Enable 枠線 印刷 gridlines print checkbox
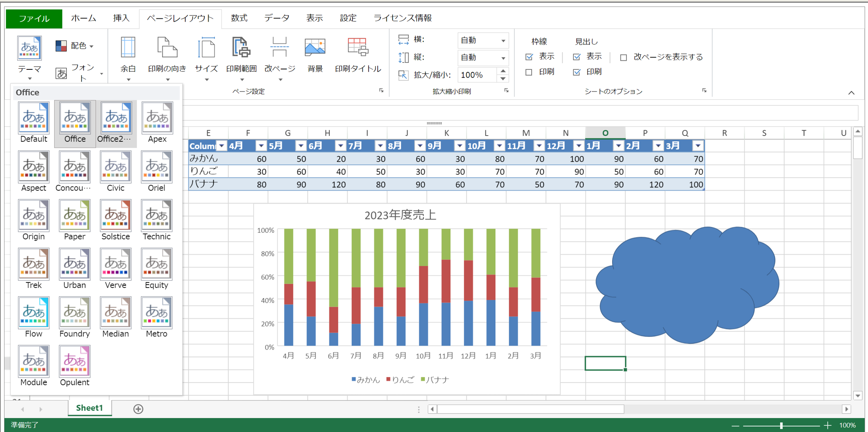 click(x=529, y=72)
